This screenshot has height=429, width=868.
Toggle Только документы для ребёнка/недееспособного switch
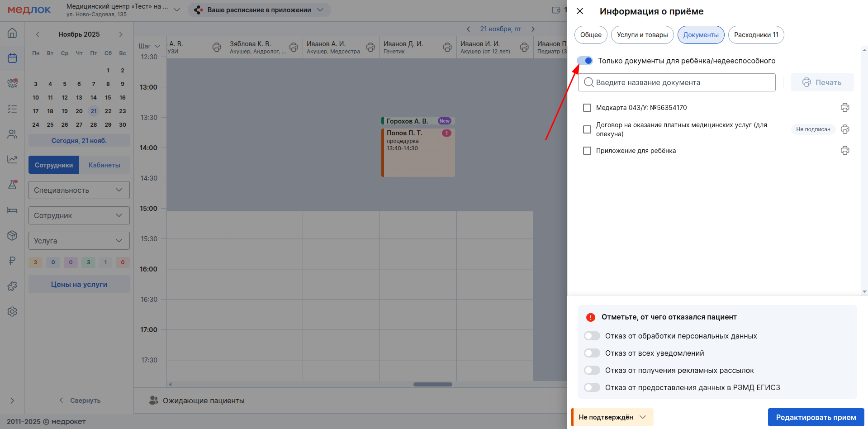[x=585, y=61]
